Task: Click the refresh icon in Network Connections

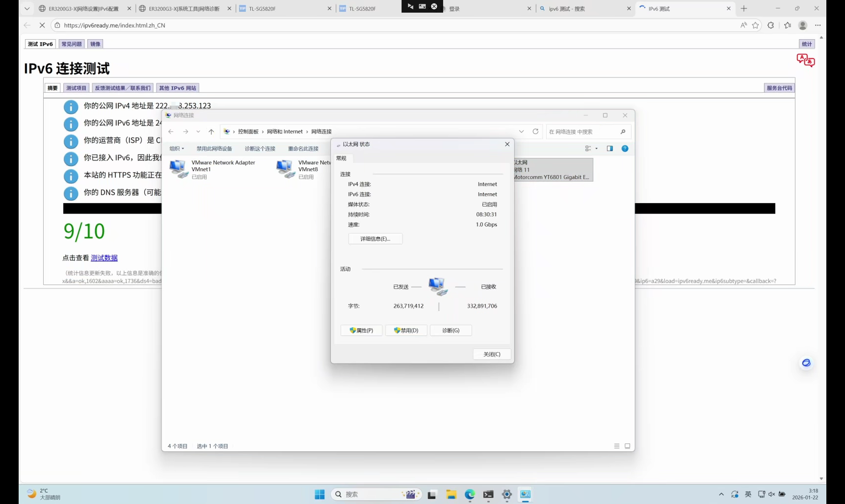Action: [536, 132]
